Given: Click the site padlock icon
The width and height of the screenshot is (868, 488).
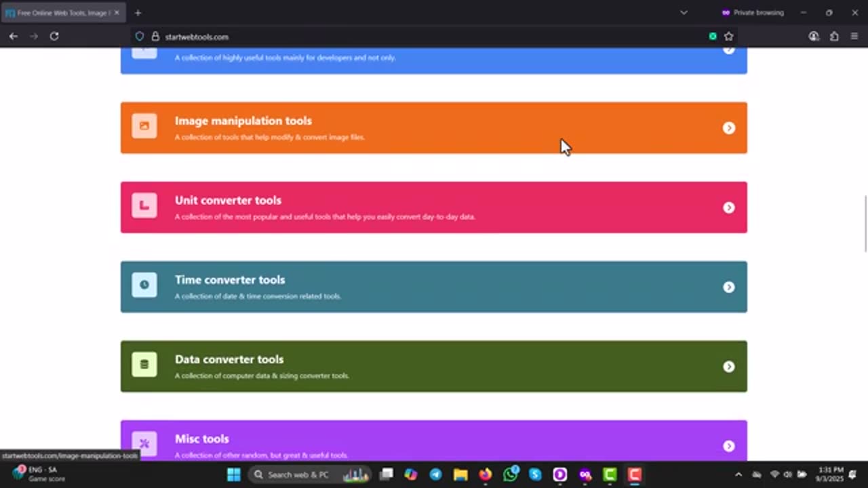Looking at the screenshot, I should pos(155,37).
